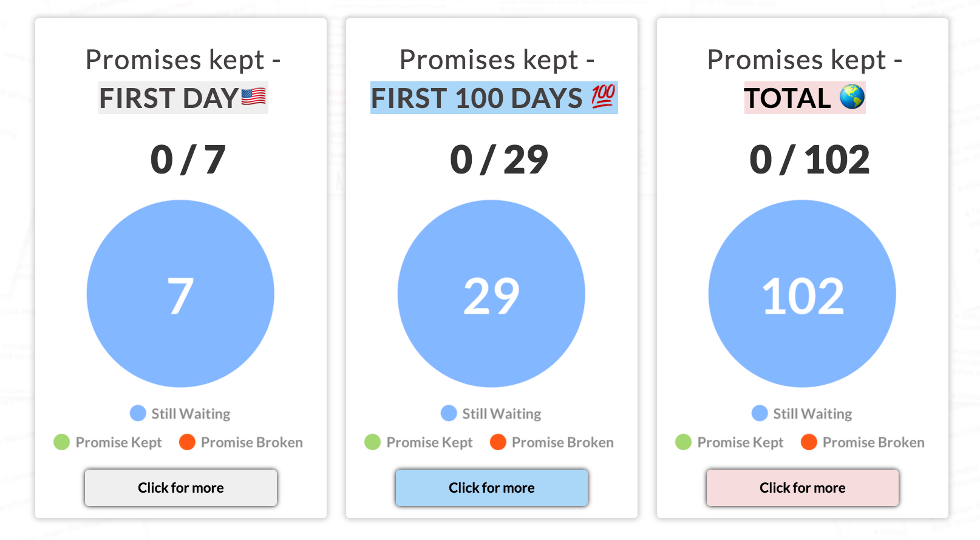Viewport: 980px width, 540px height.
Task: Click the Still Waiting legend dot in TOTAL card
Action: [759, 413]
